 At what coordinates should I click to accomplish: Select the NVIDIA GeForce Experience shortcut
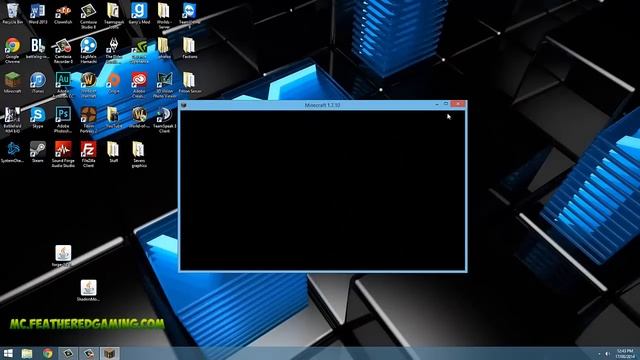point(139,51)
